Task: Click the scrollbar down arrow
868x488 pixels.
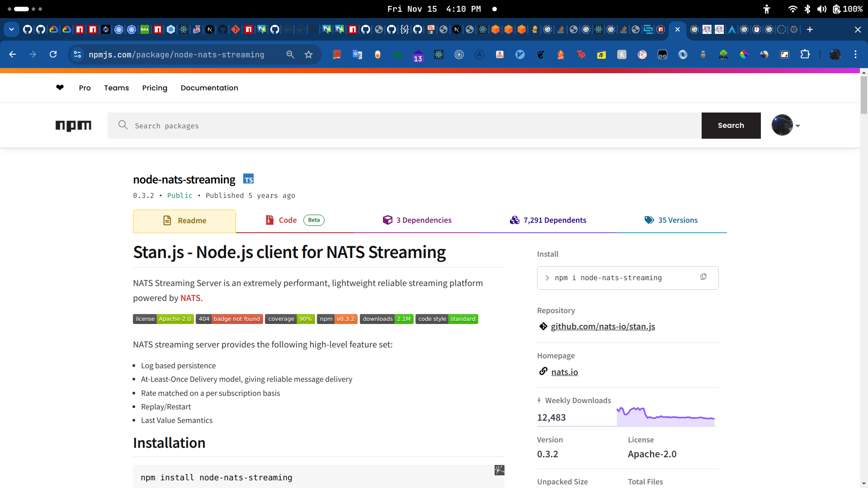Action: click(x=864, y=484)
